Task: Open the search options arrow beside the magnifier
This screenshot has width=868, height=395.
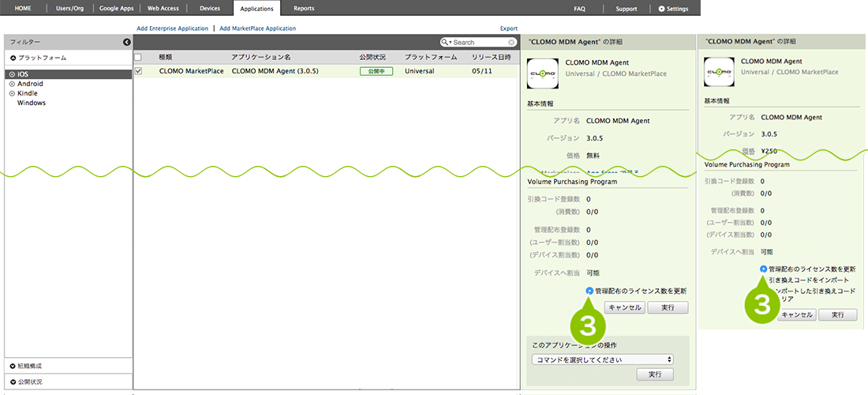Action: point(450,43)
